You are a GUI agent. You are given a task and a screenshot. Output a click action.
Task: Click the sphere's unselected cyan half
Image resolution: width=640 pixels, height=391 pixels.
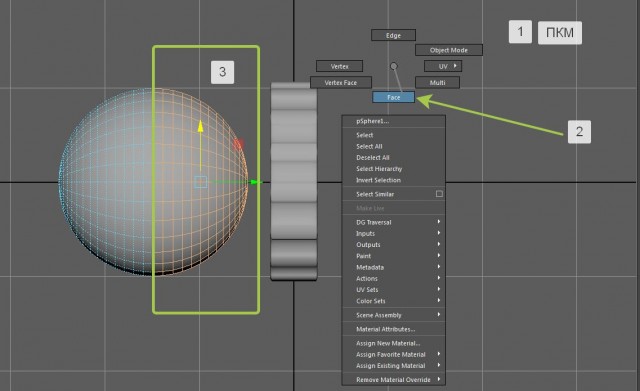click(106, 182)
